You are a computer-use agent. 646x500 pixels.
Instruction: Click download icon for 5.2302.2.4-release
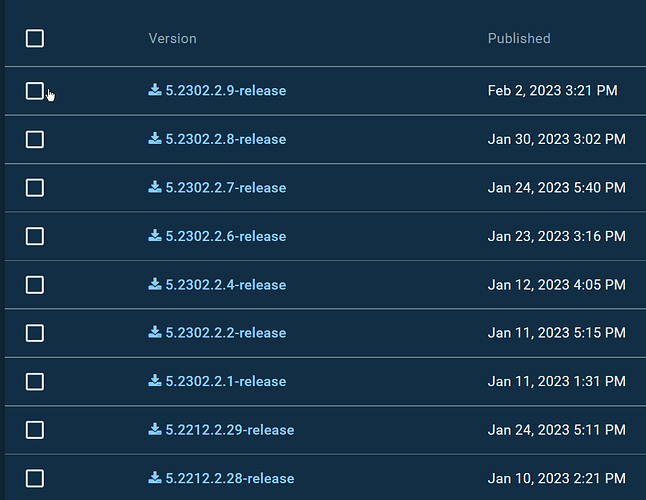coord(155,284)
